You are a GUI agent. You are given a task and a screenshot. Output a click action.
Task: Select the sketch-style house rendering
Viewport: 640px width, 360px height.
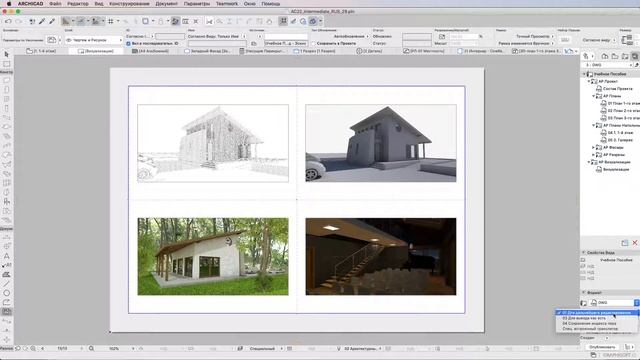pos(213,143)
